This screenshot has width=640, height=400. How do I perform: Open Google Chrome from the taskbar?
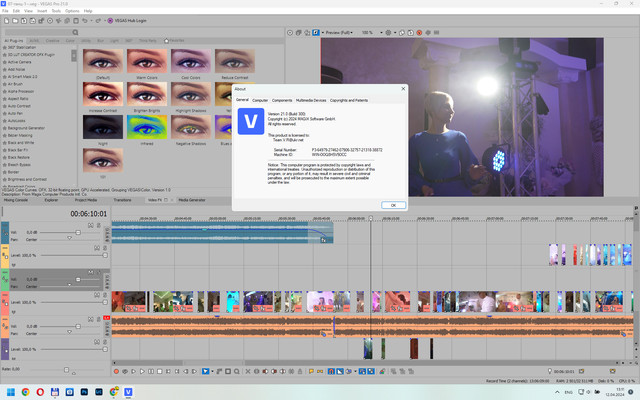(x=25, y=392)
